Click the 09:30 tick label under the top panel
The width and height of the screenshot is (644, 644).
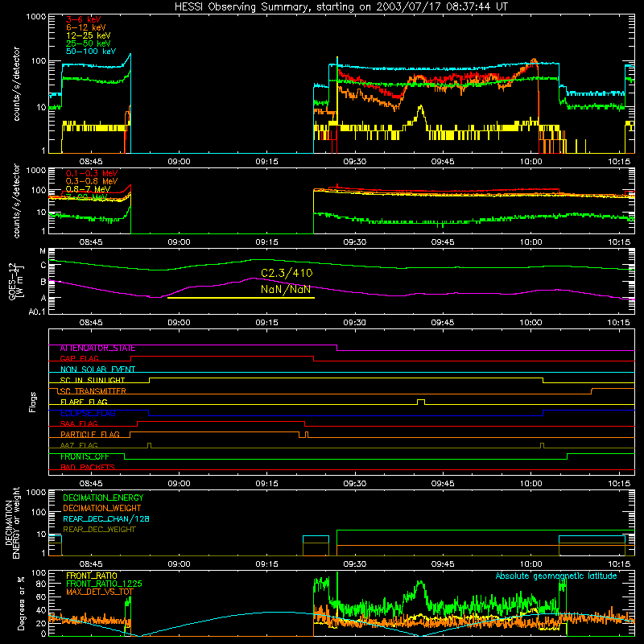pos(354,162)
